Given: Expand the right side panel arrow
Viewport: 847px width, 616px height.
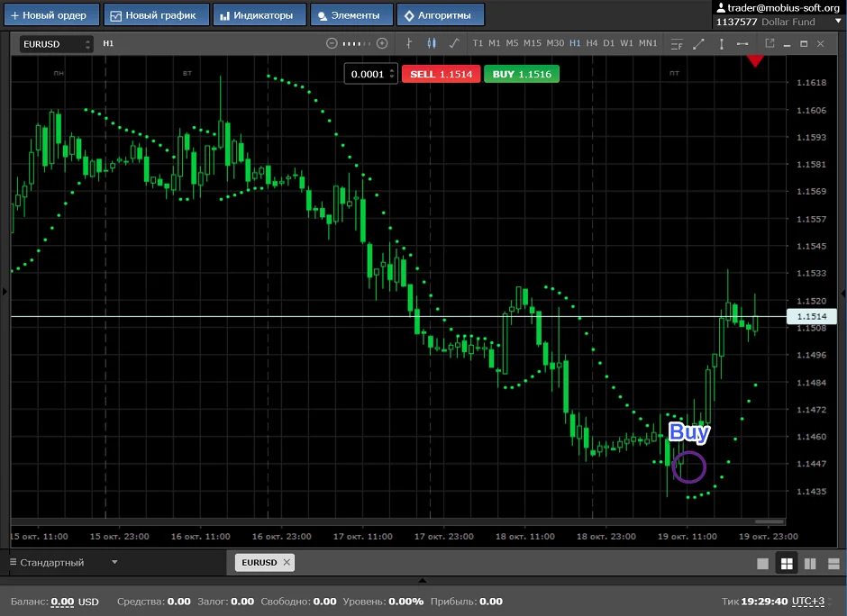Looking at the screenshot, I should 842,294.
